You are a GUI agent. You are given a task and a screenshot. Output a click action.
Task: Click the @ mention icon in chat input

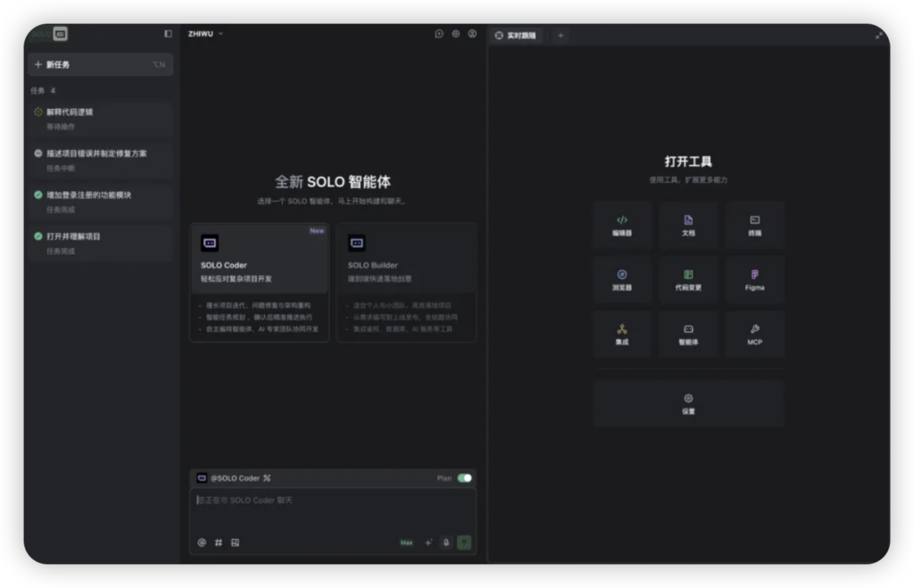click(202, 542)
